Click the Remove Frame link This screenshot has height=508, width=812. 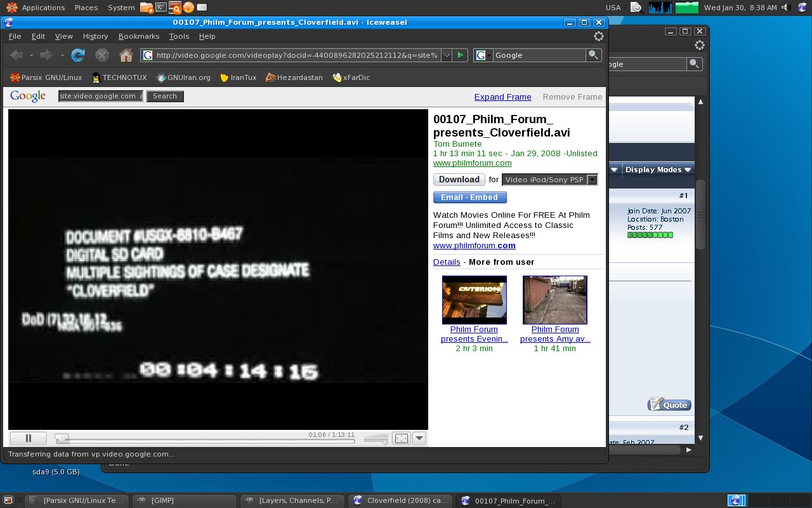point(572,97)
